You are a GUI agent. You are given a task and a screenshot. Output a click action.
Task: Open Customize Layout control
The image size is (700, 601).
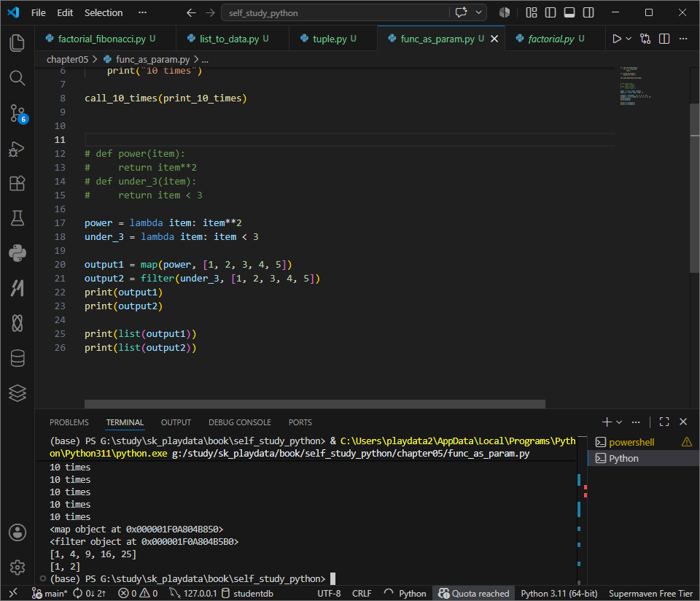pos(532,12)
